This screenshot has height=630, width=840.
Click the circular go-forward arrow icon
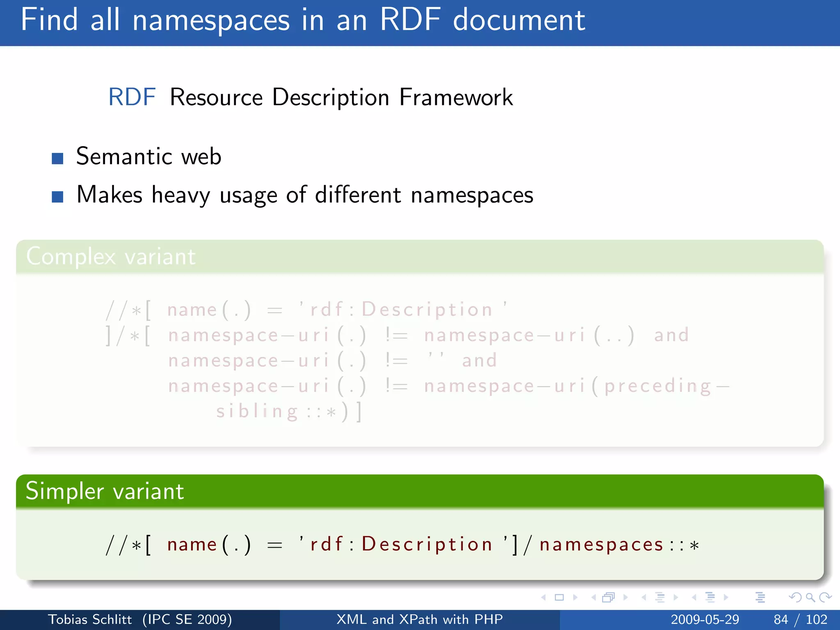pos(825,598)
